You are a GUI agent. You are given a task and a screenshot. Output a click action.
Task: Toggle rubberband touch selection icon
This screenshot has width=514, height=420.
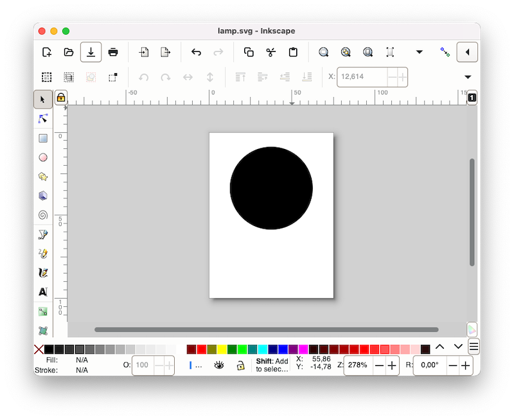(x=113, y=77)
